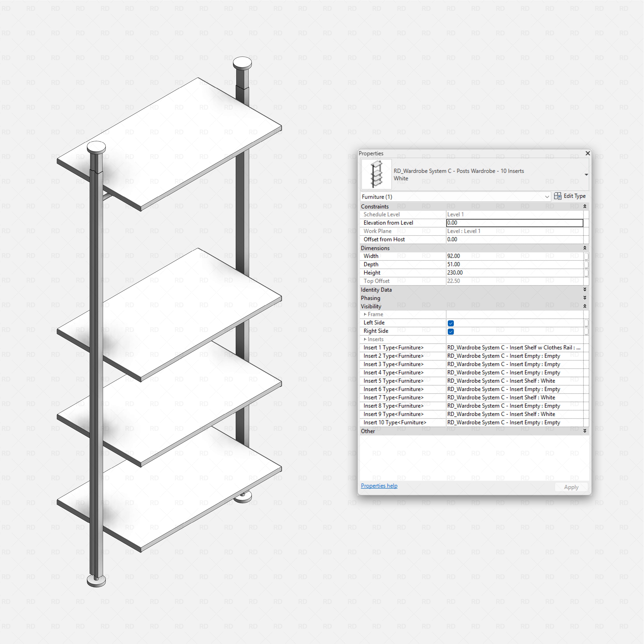The image size is (644, 644).
Task: Open the Furniture (1) selection filter dropdown
Action: pos(547,197)
